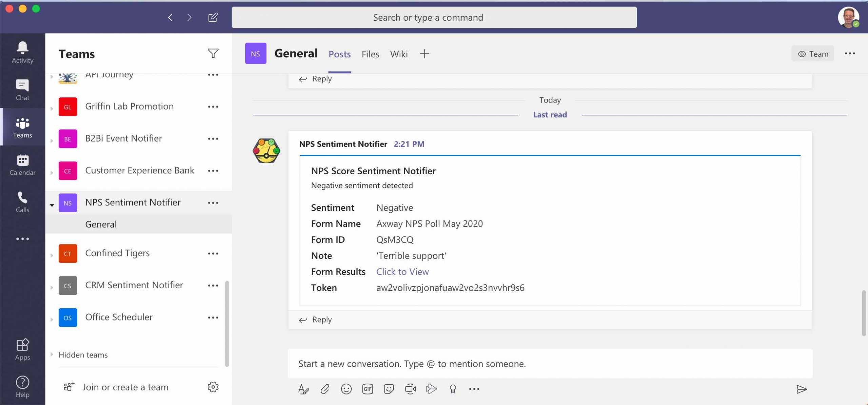Open the manage teams settings gear
This screenshot has height=405, width=868.
213,387
